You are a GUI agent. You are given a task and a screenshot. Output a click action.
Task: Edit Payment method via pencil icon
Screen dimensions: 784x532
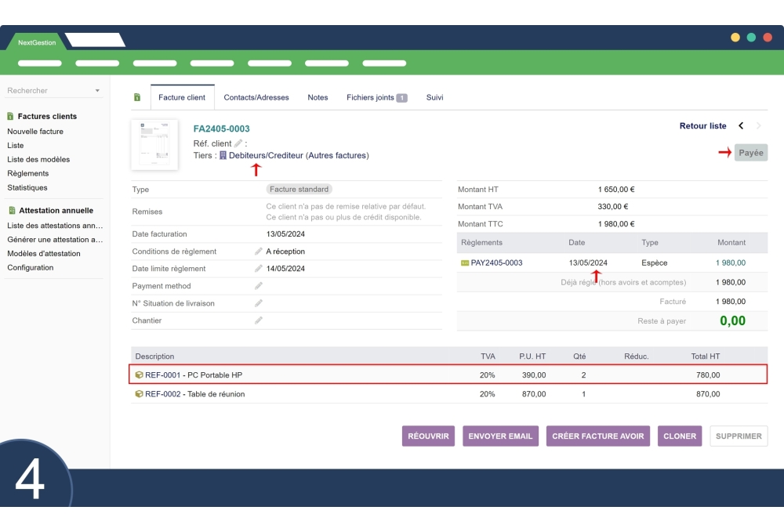(x=259, y=286)
